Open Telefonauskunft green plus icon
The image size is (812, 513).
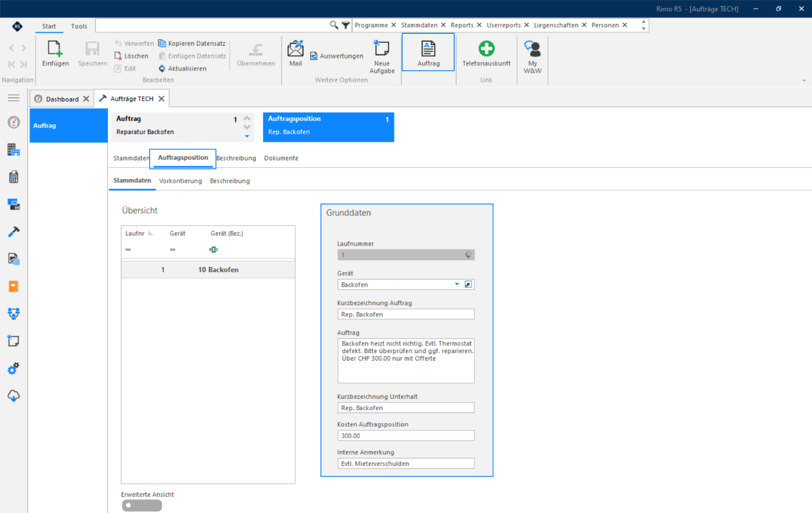coord(486,49)
